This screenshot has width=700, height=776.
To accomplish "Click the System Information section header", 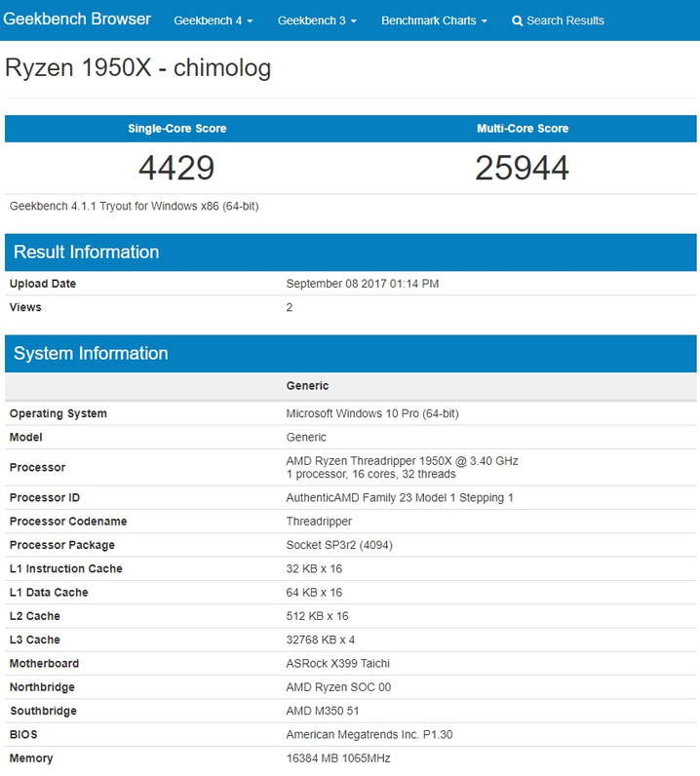I will pos(351,353).
